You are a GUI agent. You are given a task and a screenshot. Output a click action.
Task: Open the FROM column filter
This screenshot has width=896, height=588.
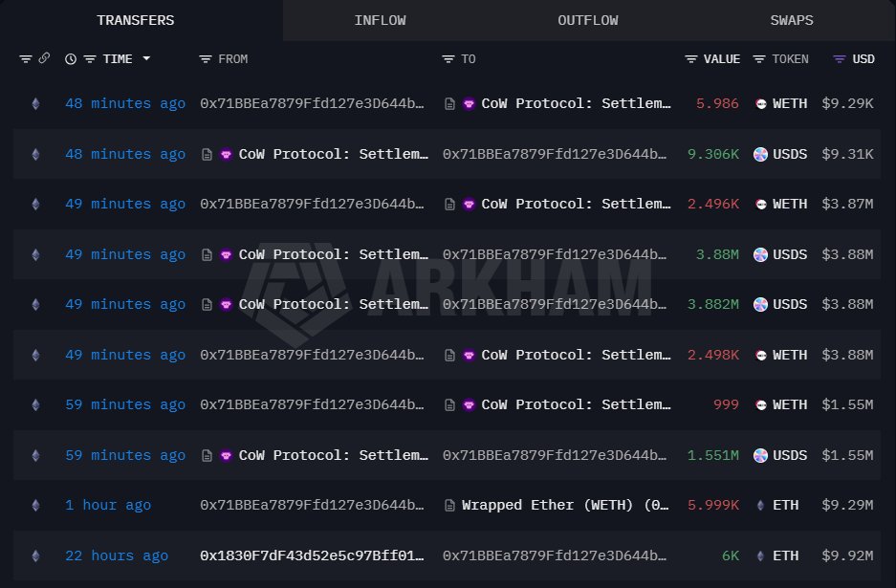pyautogui.click(x=206, y=59)
